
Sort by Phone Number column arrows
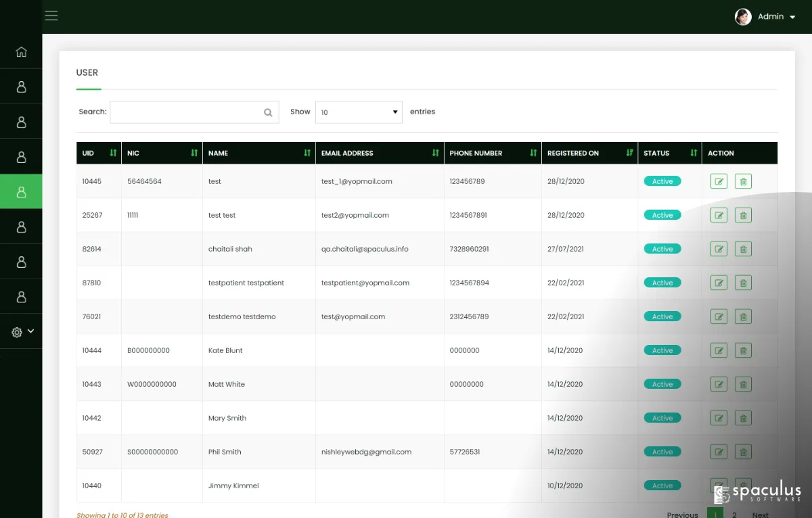click(x=533, y=153)
